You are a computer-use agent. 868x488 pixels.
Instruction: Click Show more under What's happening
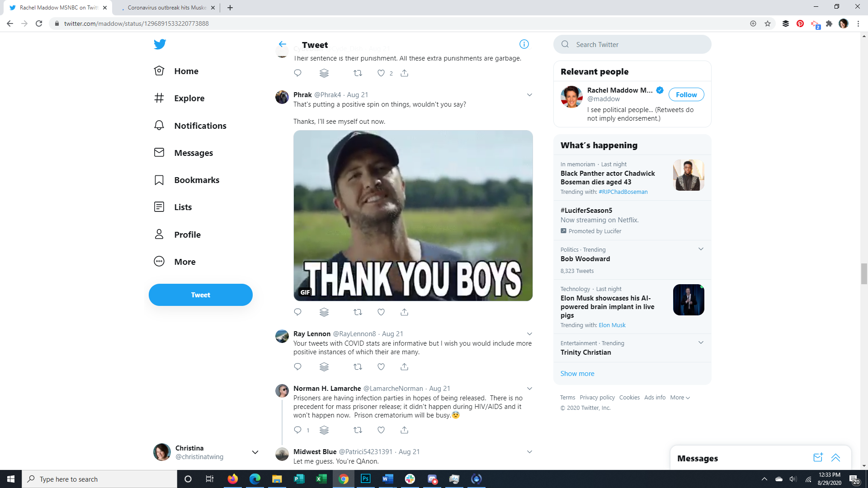[x=577, y=374]
